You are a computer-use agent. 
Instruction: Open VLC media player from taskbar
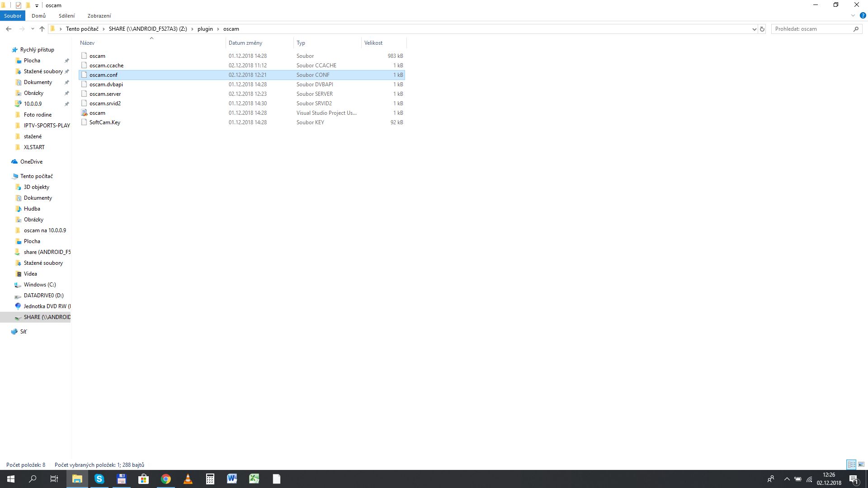pyautogui.click(x=188, y=479)
